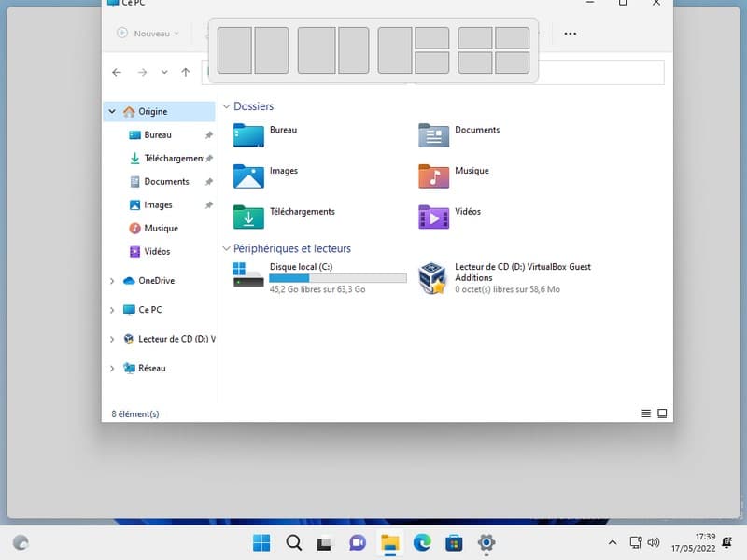Expand the OneDrive tree node
Image resolution: width=747 pixels, height=560 pixels.
[113, 281]
